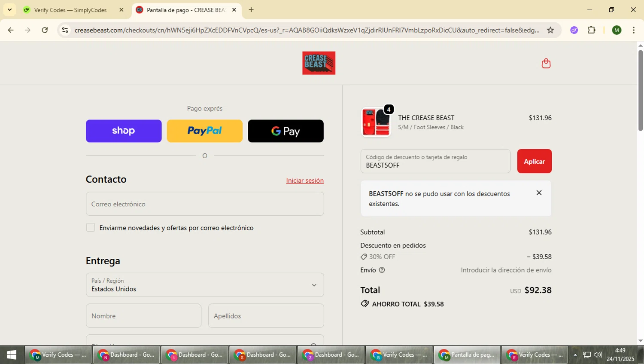Switch to Dashboard taskbar window with Z badge
Screen dimensions: 644x364
331,355
